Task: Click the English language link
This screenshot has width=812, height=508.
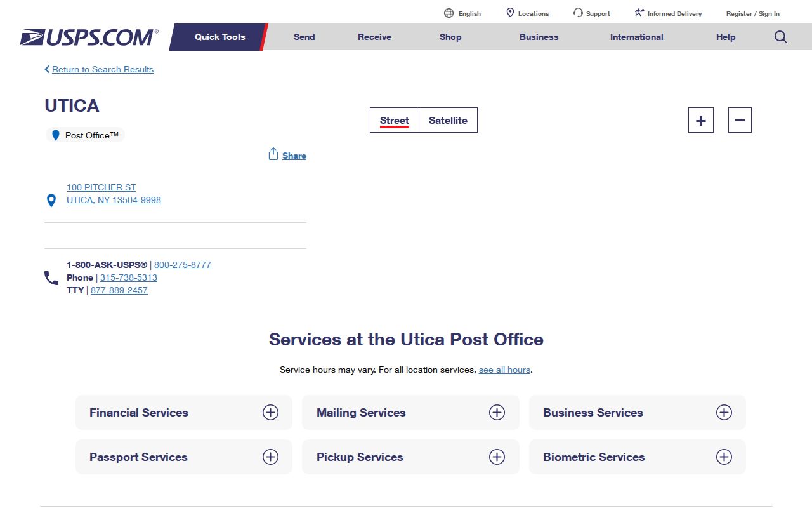Action: (x=469, y=13)
